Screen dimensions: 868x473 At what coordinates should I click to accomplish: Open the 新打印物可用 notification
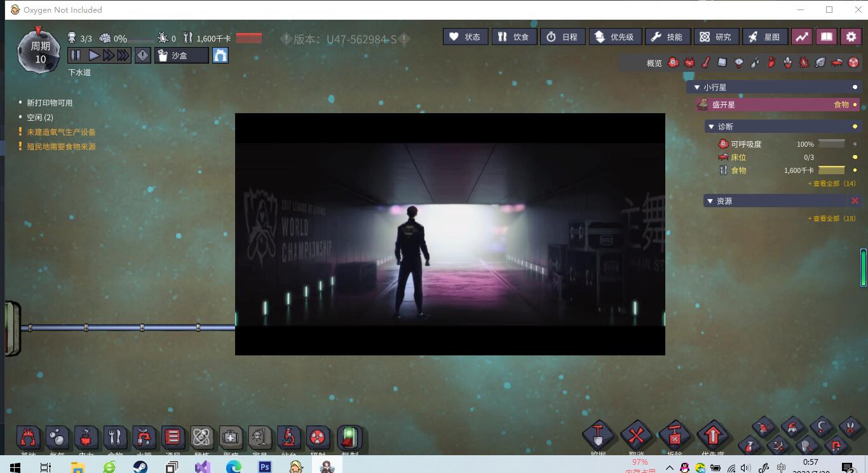(x=50, y=103)
